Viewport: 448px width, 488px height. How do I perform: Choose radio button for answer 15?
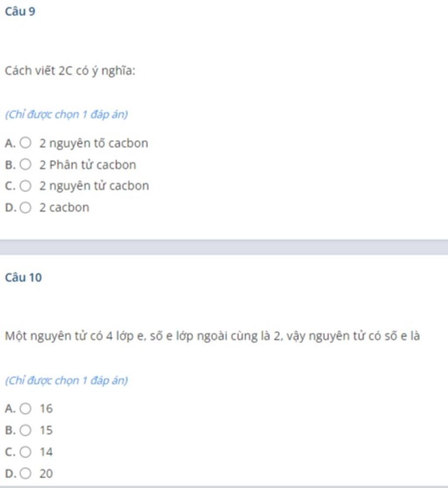point(25,430)
